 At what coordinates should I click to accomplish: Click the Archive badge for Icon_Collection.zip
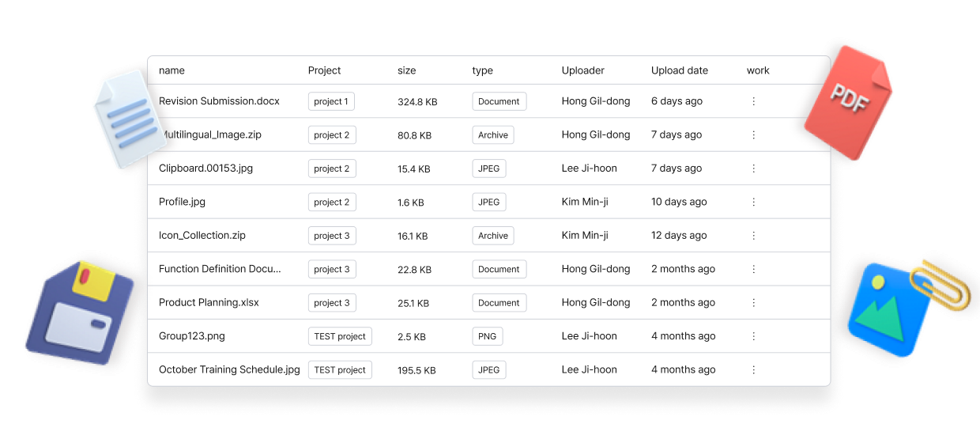pyautogui.click(x=493, y=236)
